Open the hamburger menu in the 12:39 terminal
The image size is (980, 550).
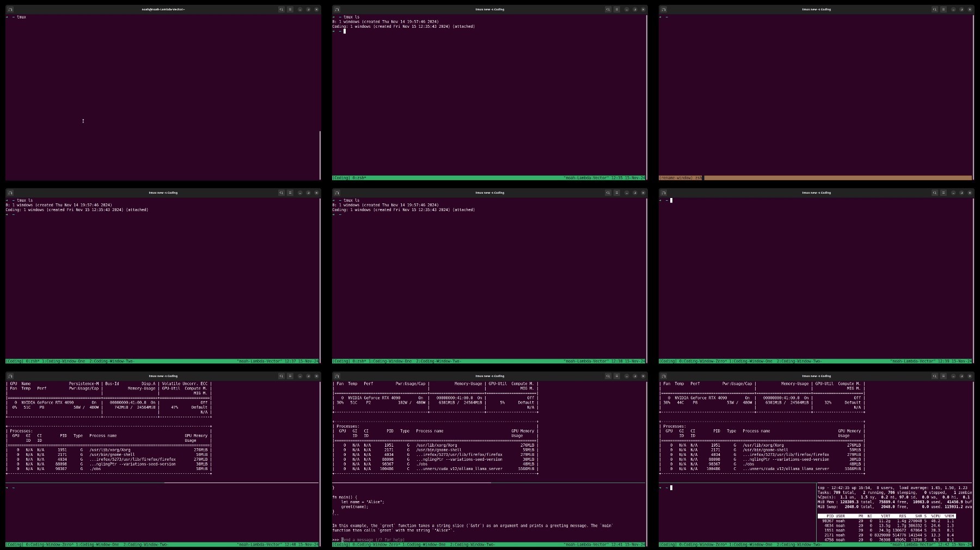point(944,193)
